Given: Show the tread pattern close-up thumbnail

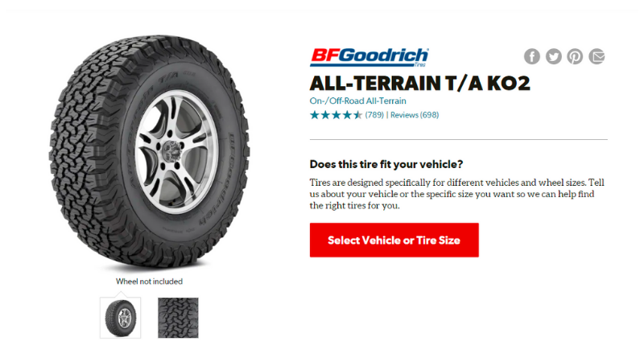Looking at the screenshot, I should (178, 318).
